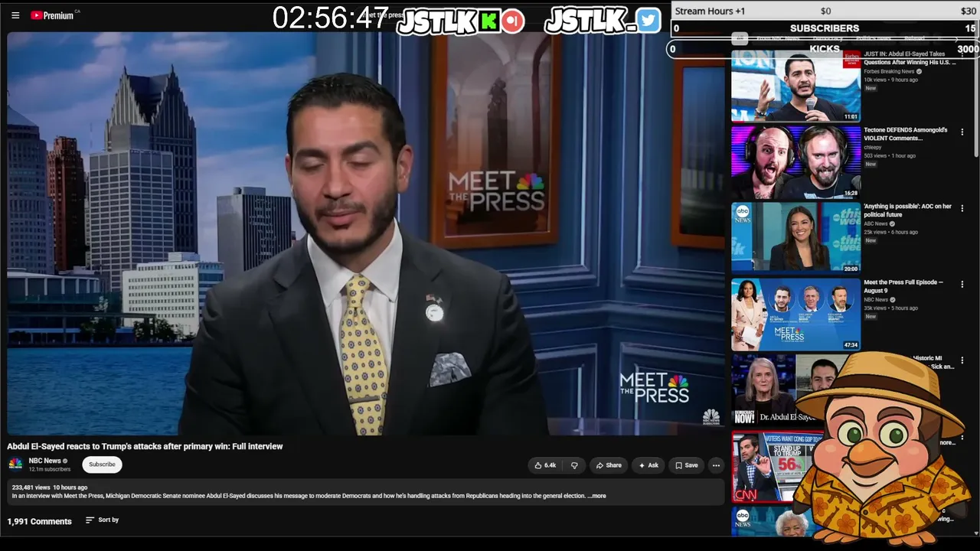Open options menu for Historic MI video
980x551 pixels.
(x=962, y=360)
